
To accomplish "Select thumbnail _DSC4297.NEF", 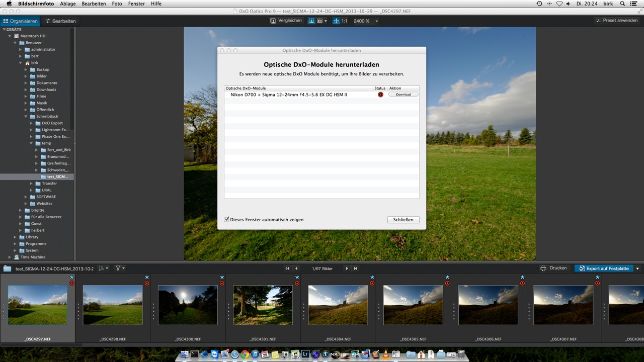I will tap(38, 305).
